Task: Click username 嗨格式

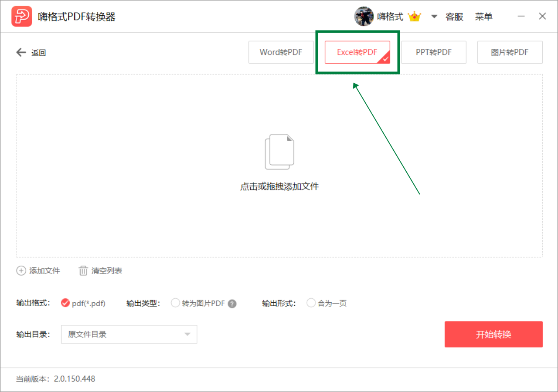Action: [390, 17]
